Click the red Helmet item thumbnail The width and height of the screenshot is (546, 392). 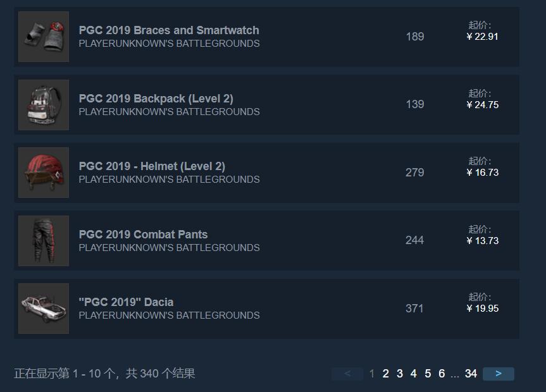pyautogui.click(x=43, y=173)
